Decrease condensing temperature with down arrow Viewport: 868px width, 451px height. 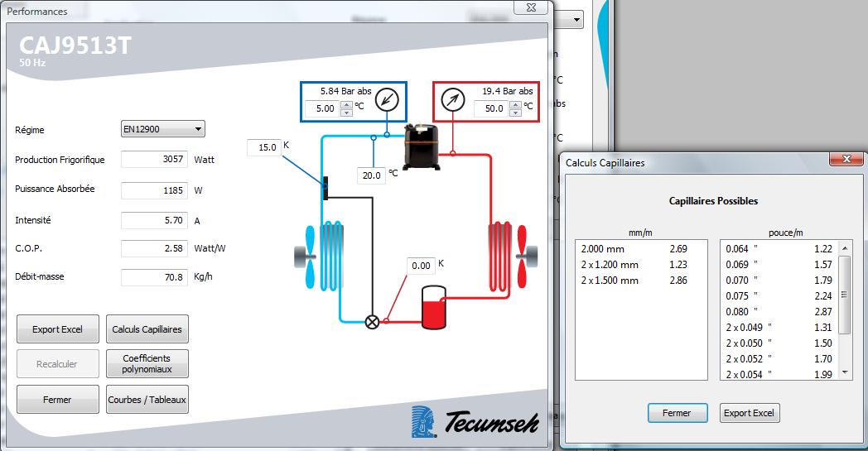click(x=515, y=113)
